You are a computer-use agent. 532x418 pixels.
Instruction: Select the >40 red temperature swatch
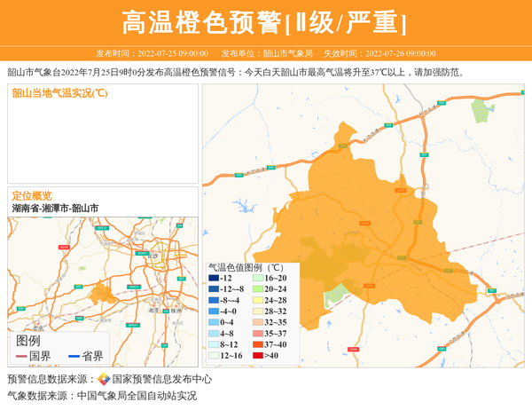pyautogui.click(x=256, y=355)
